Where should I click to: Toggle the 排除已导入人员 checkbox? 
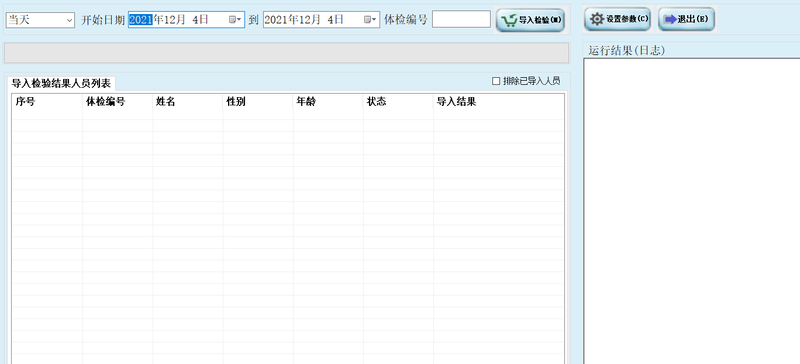[x=496, y=81]
